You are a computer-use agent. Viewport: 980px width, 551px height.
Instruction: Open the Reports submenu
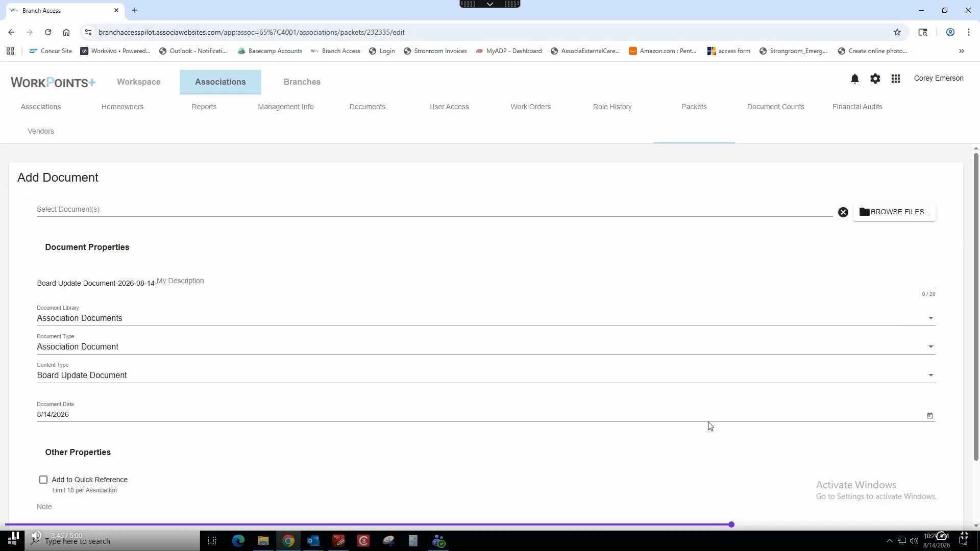(x=204, y=107)
